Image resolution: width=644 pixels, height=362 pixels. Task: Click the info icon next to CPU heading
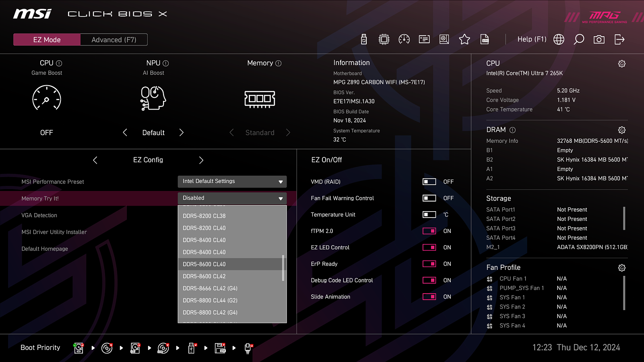pyautogui.click(x=59, y=63)
